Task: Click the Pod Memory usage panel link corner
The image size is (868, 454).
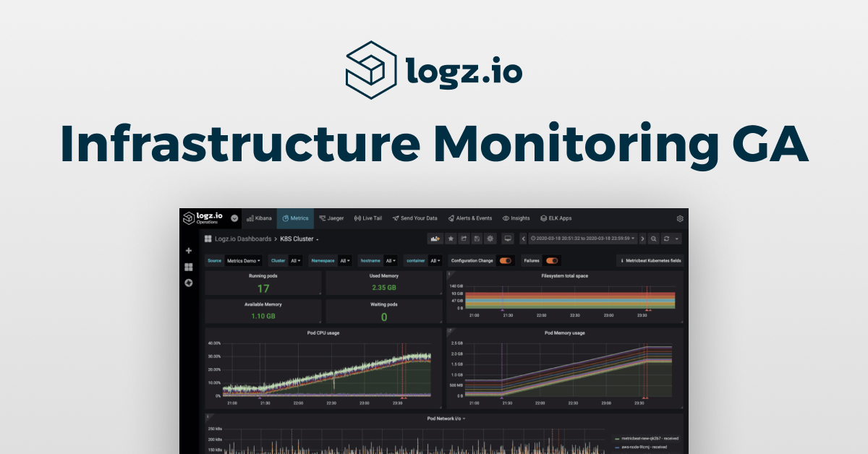Action: [449, 331]
